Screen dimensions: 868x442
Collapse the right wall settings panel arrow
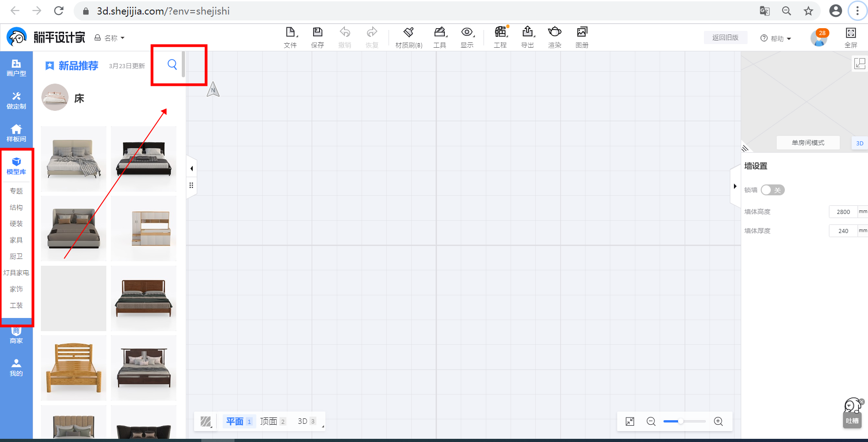point(735,186)
